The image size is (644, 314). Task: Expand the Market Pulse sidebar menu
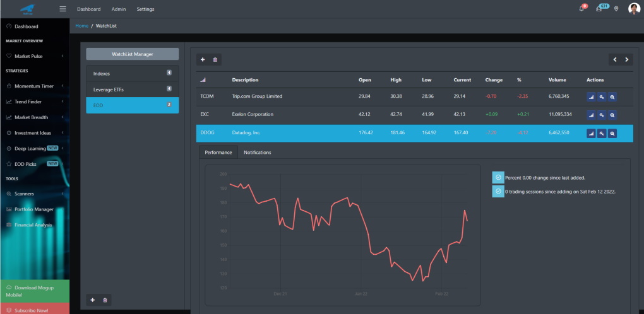click(35, 56)
